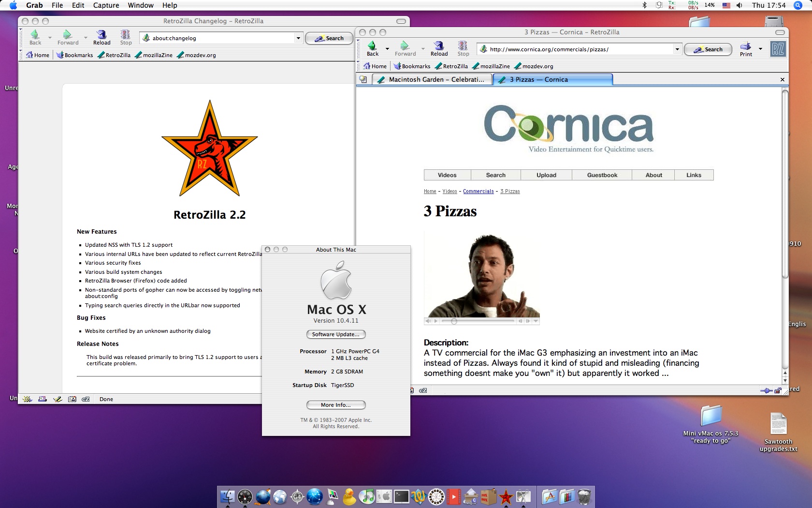This screenshot has height=508, width=812.
Task: Open the Edit menu
Action: coord(78,5)
